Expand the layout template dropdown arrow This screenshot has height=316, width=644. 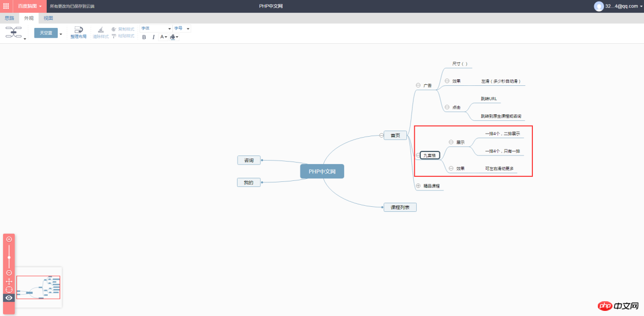click(x=25, y=39)
